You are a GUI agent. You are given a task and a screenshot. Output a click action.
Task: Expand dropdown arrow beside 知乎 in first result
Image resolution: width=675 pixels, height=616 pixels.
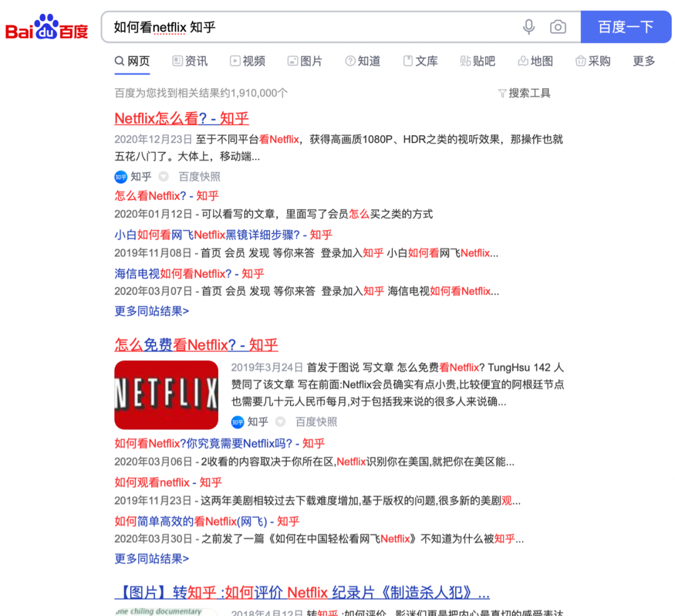point(163,176)
